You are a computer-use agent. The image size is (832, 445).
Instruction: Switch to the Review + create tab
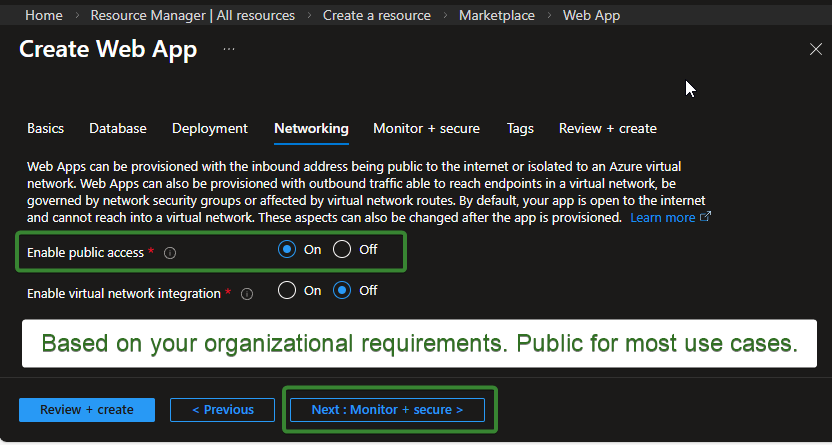pyautogui.click(x=607, y=129)
